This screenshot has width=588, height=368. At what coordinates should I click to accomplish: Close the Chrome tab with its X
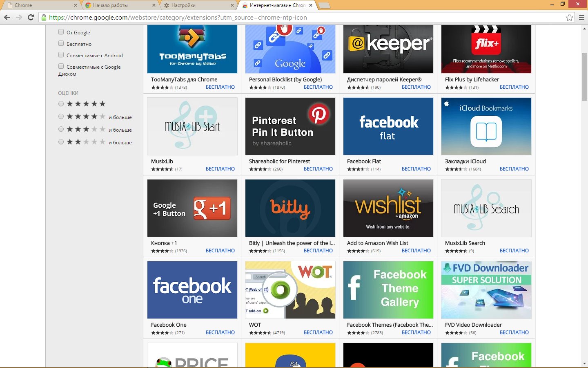coord(75,5)
